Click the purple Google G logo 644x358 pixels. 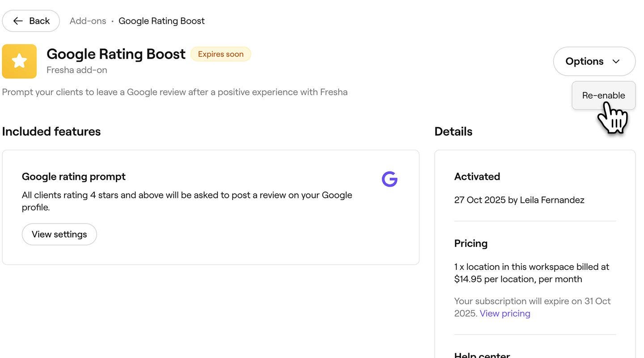coord(390,179)
